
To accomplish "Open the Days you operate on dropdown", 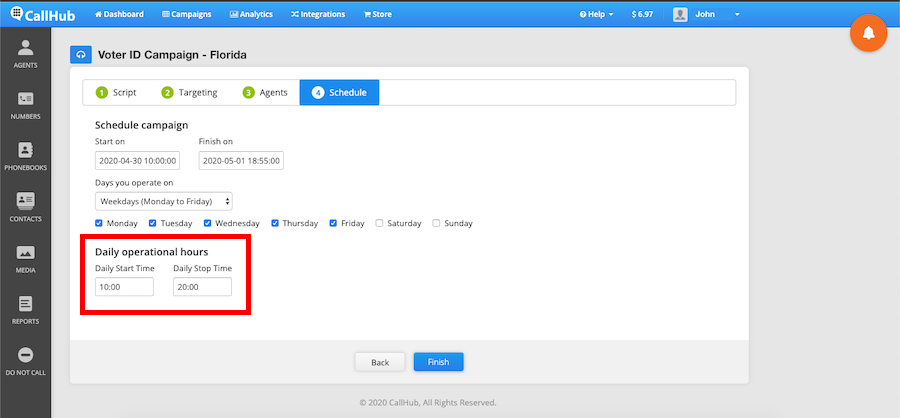I will [164, 202].
